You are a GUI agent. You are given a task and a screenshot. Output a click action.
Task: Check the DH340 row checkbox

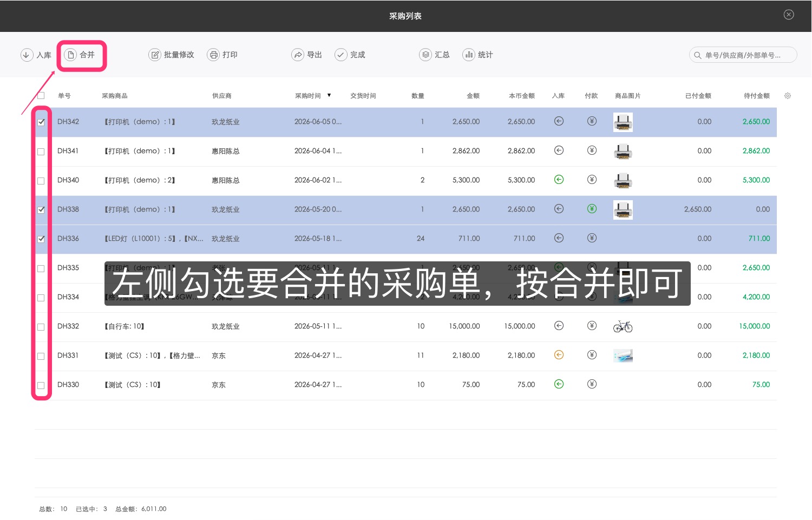pos(41,181)
